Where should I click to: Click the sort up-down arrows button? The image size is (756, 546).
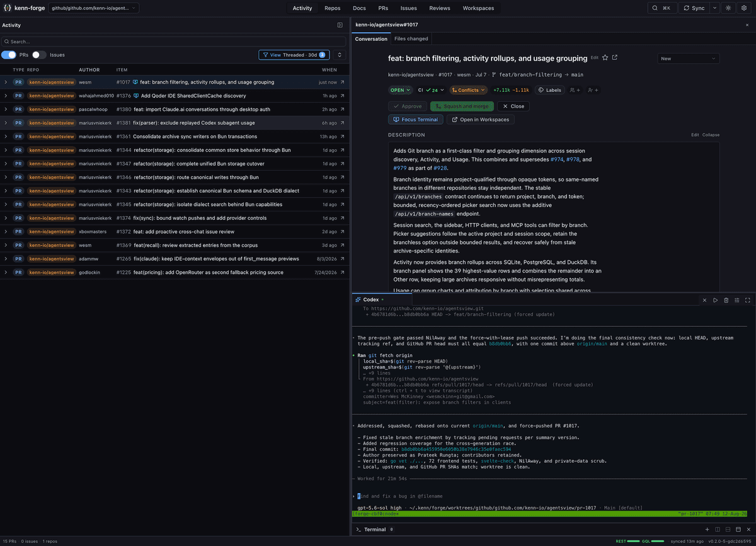coord(340,55)
